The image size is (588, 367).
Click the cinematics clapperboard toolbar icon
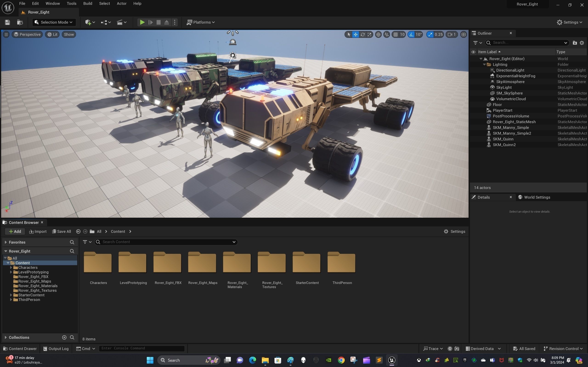pos(119,22)
